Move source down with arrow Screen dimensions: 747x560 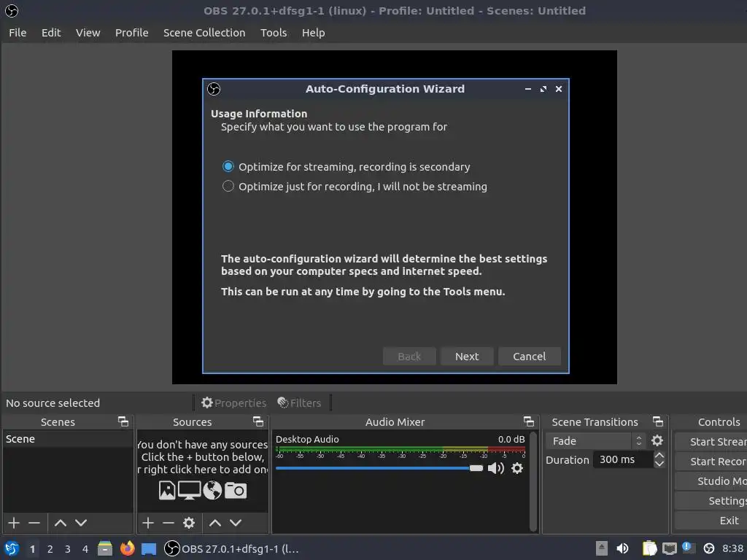[236, 523]
